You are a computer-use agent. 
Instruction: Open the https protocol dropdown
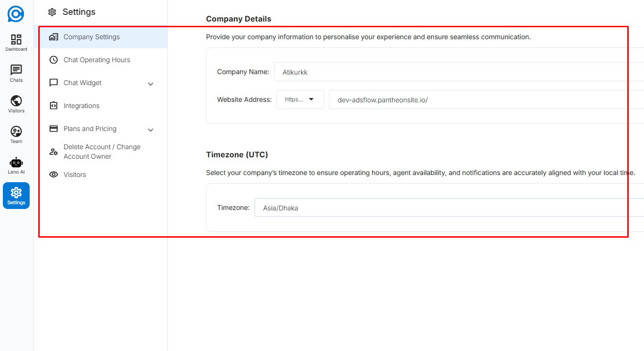300,99
